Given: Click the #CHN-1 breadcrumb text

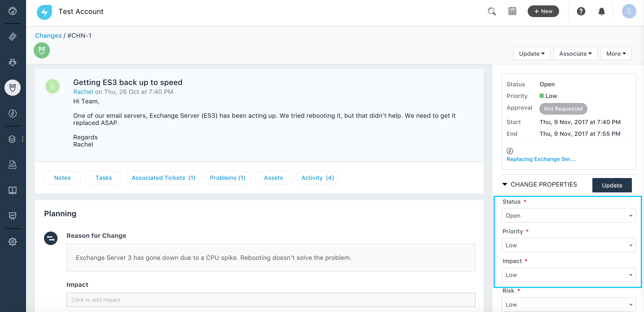Looking at the screenshot, I should 79,36.
